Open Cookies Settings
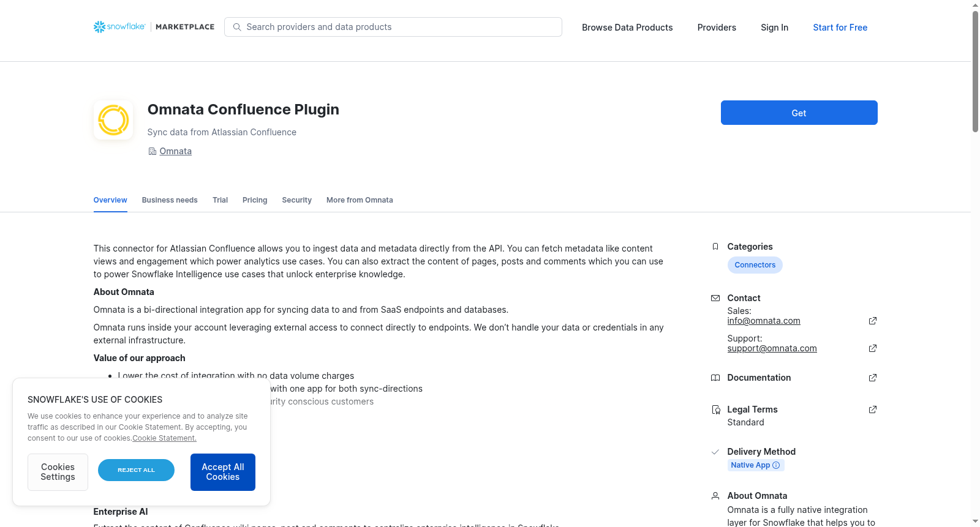 [58, 472]
